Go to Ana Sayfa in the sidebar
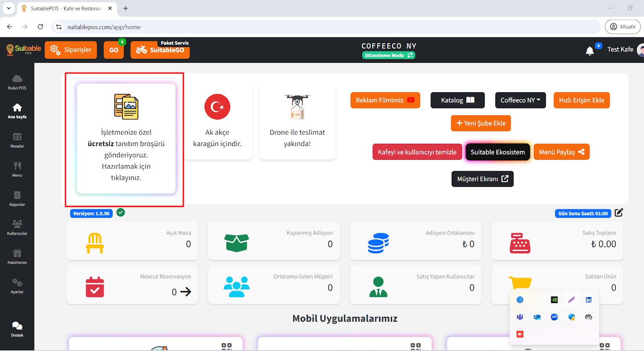 click(x=17, y=111)
